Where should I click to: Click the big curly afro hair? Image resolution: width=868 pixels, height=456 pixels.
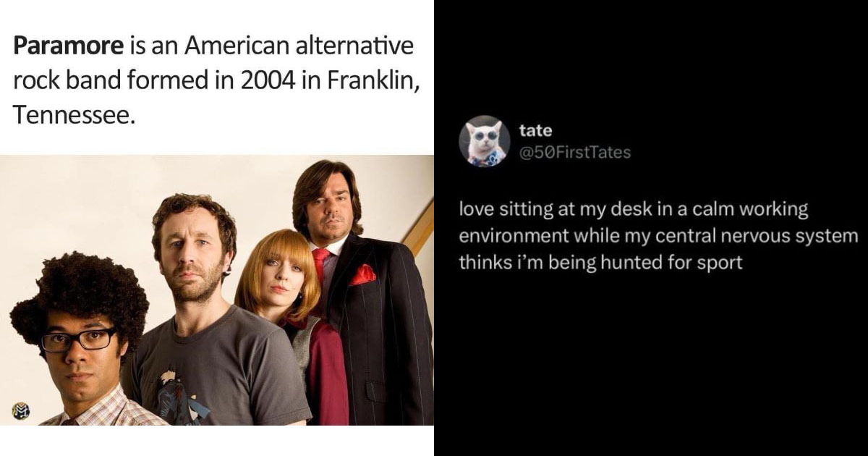78,297
